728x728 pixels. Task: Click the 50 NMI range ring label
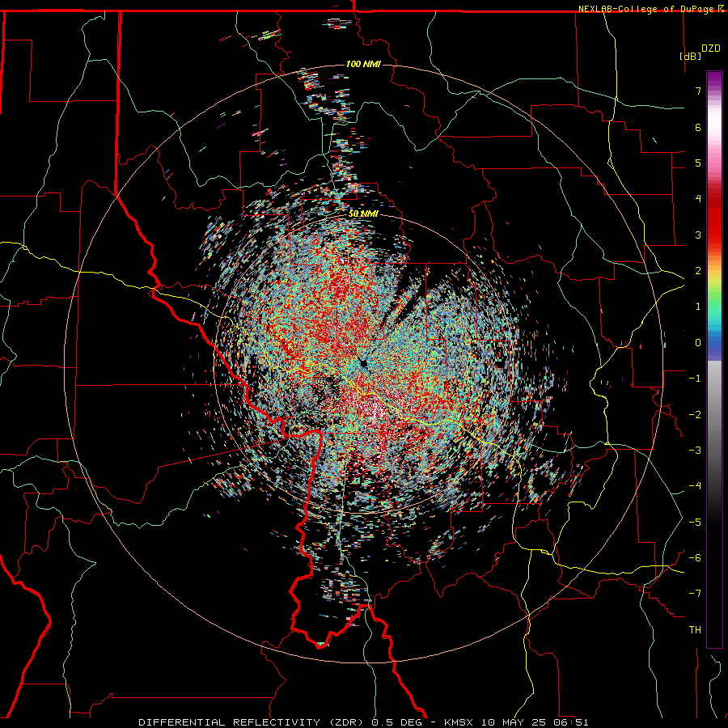pos(363,214)
